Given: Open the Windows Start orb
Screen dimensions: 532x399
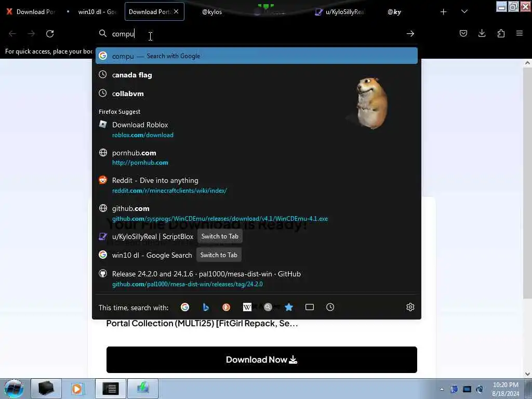Looking at the screenshot, I should (14, 389).
